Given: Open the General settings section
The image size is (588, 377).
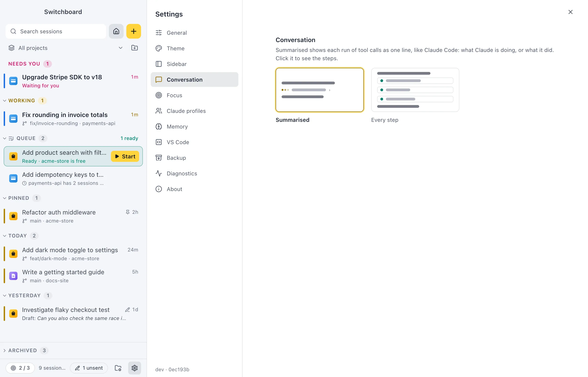Looking at the screenshot, I should click(x=195, y=33).
